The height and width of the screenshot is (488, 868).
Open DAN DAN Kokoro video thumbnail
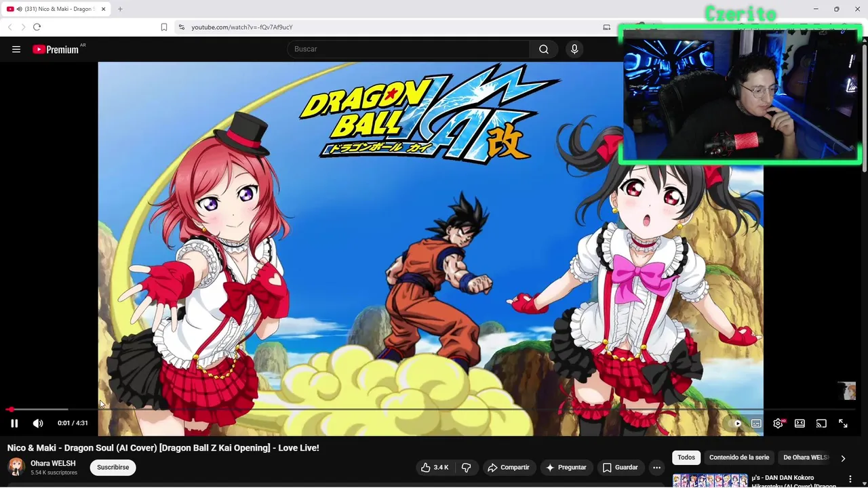pos(710,481)
